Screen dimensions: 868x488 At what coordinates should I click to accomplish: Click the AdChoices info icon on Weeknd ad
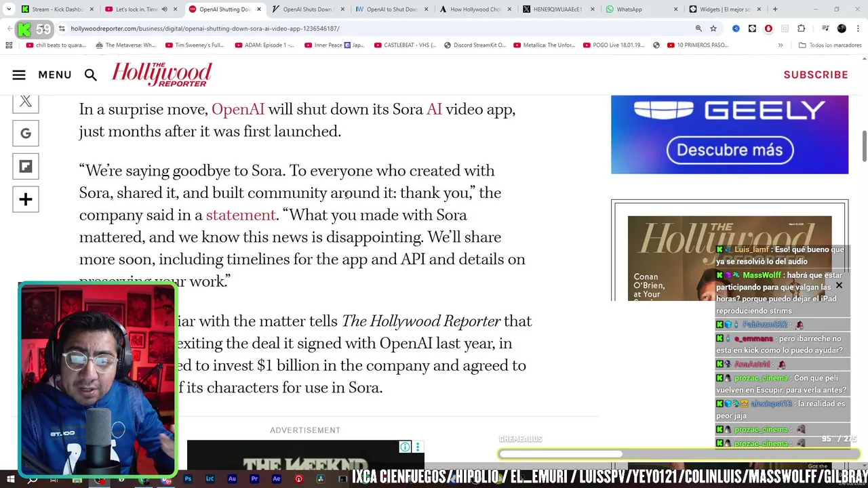tap(405, 447)
